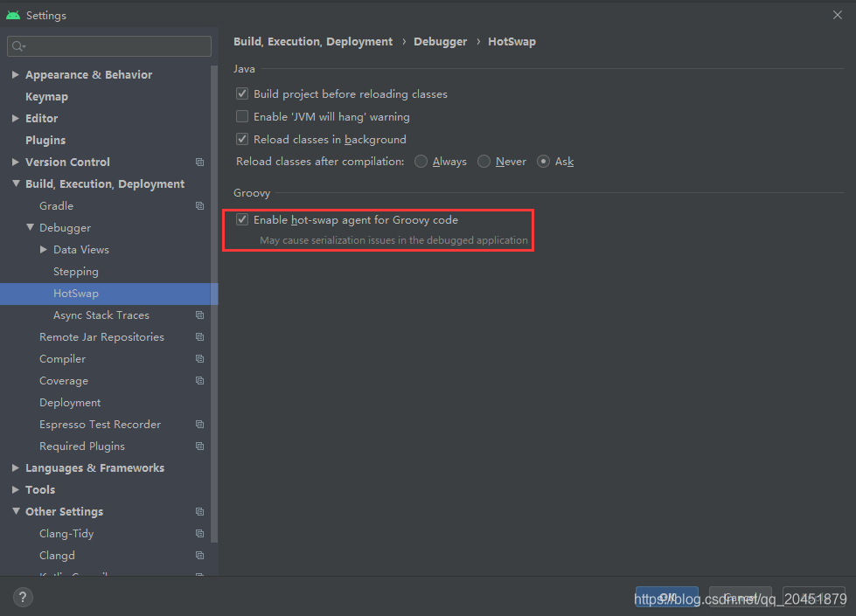
Task: Expand Appearance & Behavior section
Action: coord(15,75)
